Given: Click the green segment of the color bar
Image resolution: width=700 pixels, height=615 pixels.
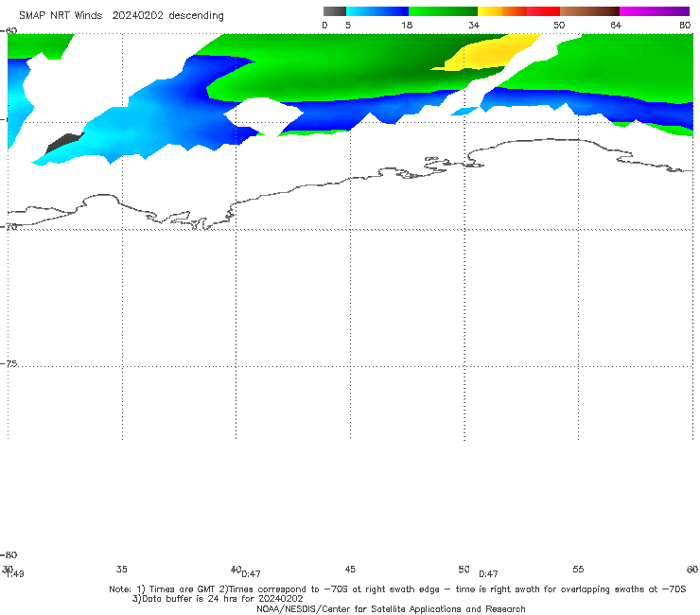Looking at the screenshot, I should 443,11.
